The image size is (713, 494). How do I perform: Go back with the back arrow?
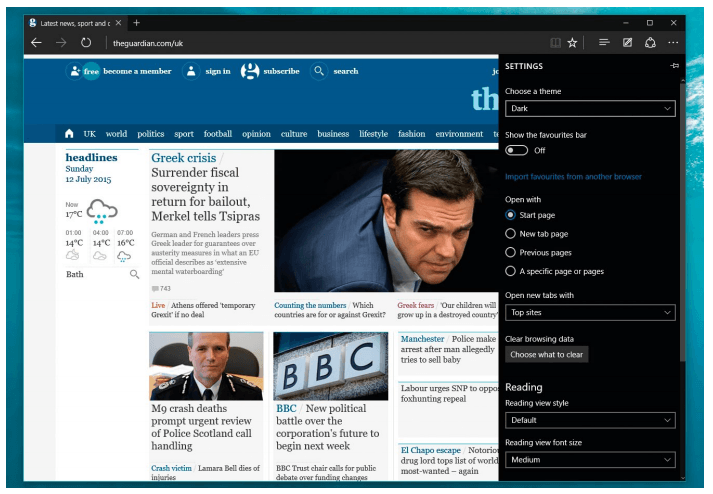[36, 43]
